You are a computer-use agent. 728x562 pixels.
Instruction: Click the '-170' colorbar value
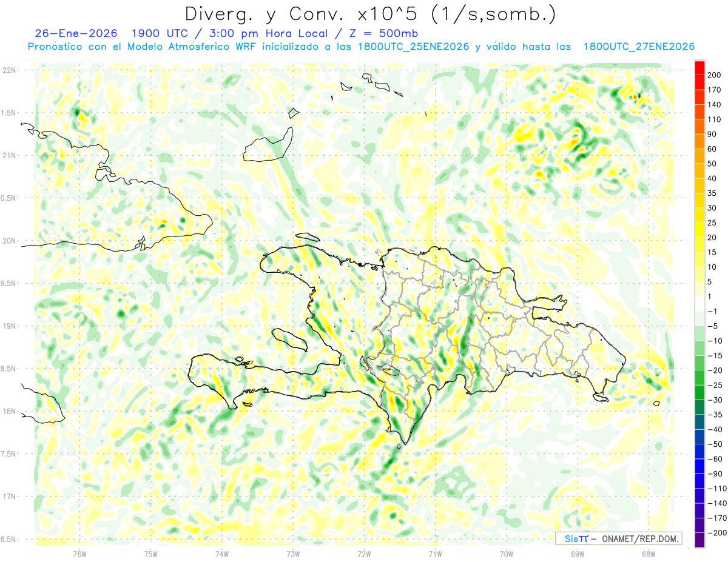[x=718, y=518]
